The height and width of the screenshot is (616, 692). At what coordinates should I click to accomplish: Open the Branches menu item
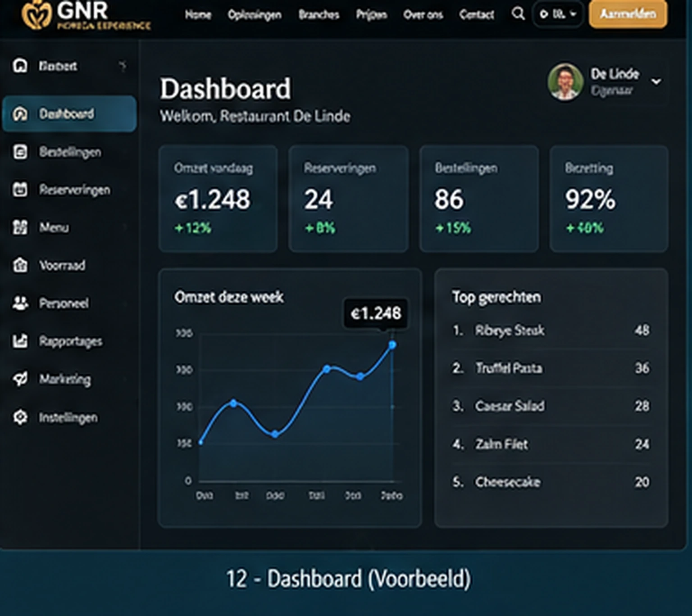(319, 15)
